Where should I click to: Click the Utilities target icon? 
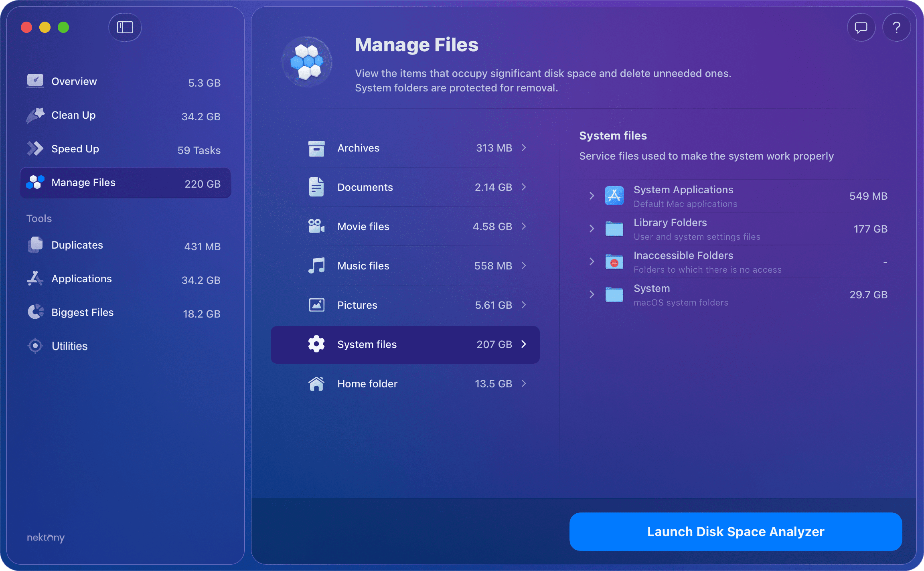tap(35, 346)
